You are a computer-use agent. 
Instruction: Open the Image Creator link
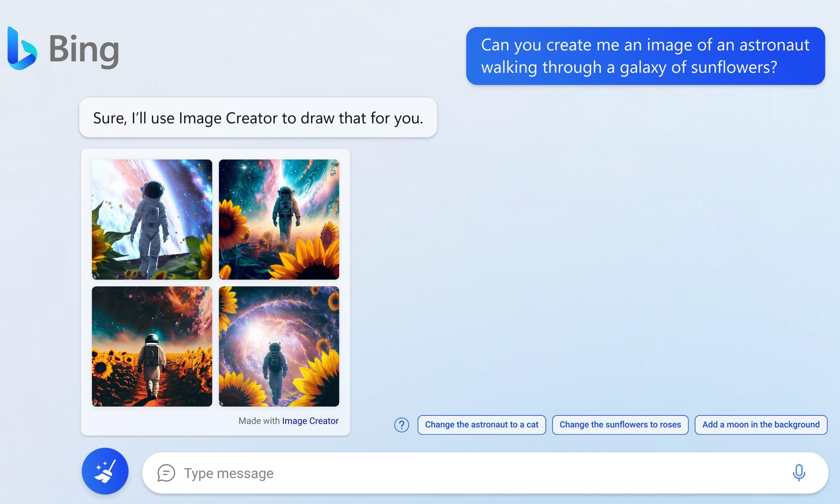(x=310, y=421)
